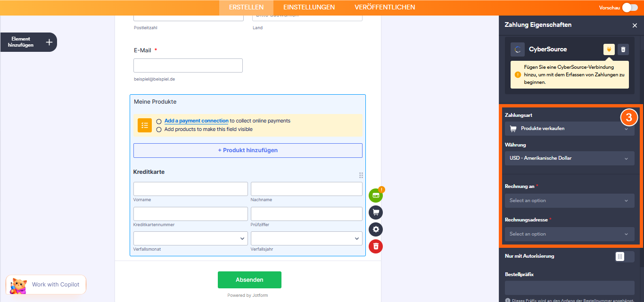
Task: Open the CyberSource connection plug icon
Action: (x=609, y=49)
